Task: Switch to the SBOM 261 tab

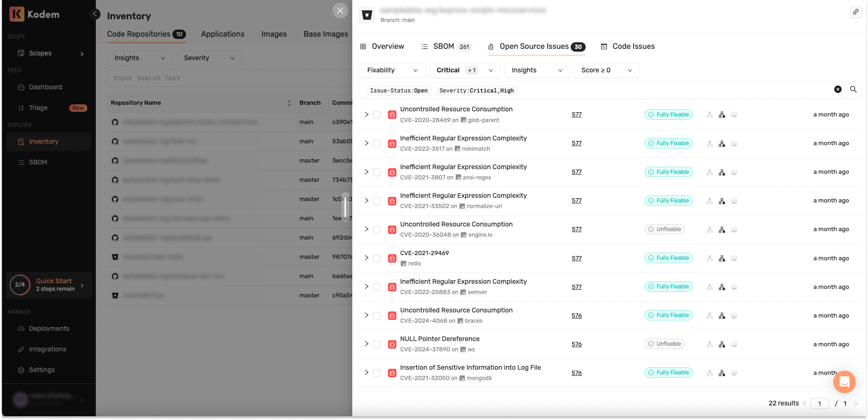Action: pyautogui.click(x=446, y=46)
